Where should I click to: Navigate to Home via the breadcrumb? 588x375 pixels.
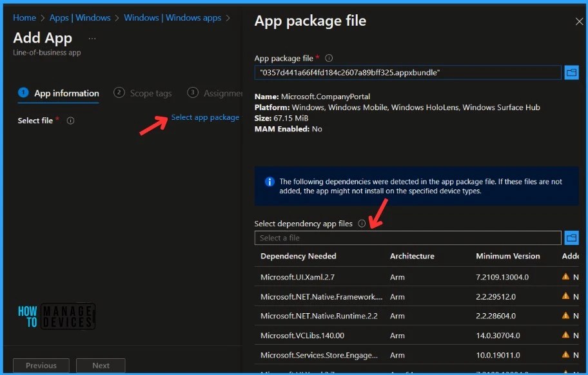click(24, 17)
